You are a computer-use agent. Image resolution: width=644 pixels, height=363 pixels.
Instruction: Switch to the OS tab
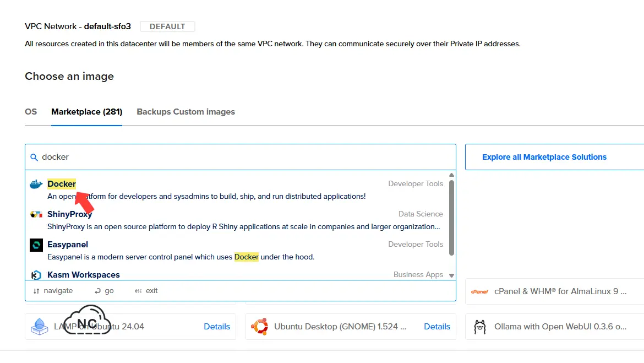tap(31, 112)
